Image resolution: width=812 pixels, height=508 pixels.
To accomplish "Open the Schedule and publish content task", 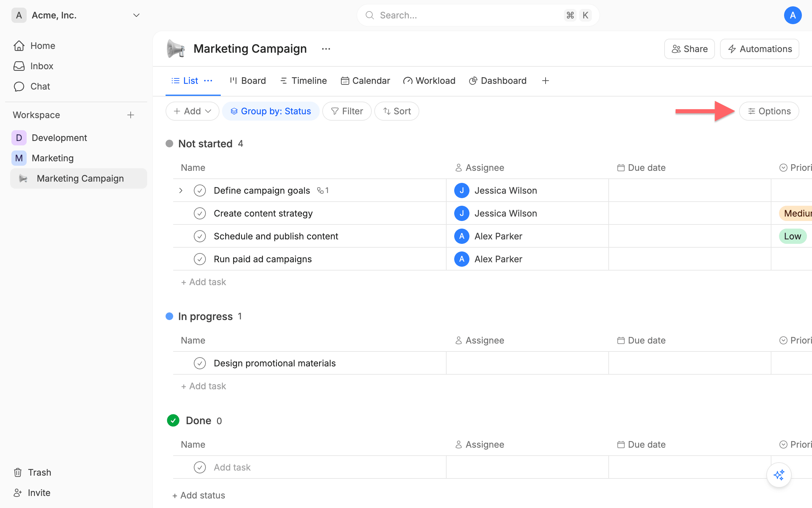I will tap(276, 236).
